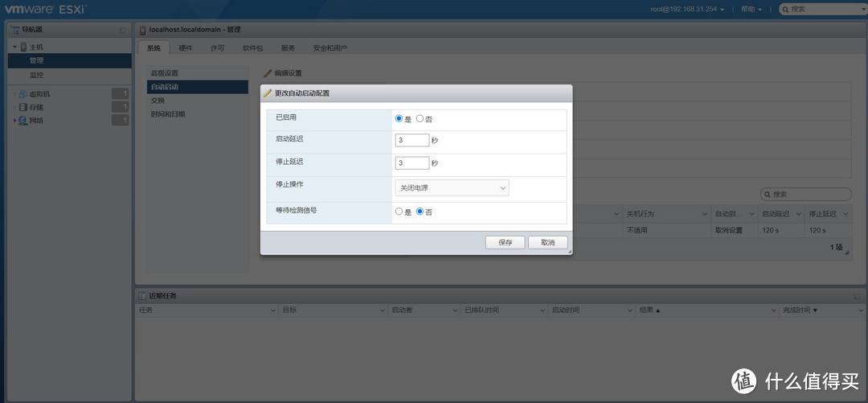Click the 编辑设置 pencil link
The height and width of the screenshot is (403, 868).
(x=283, y=73)
